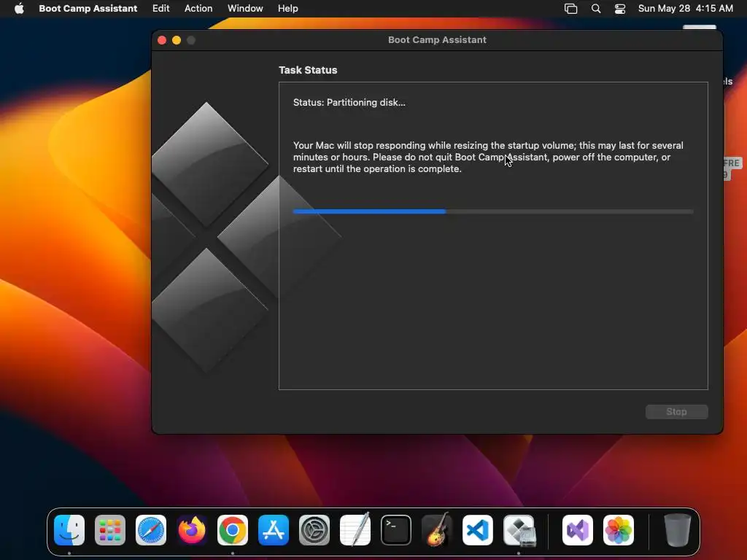Close the Boot Camp Assistant window
The width and height of the screenshot is (747, 560).
[x=162, y=41]
